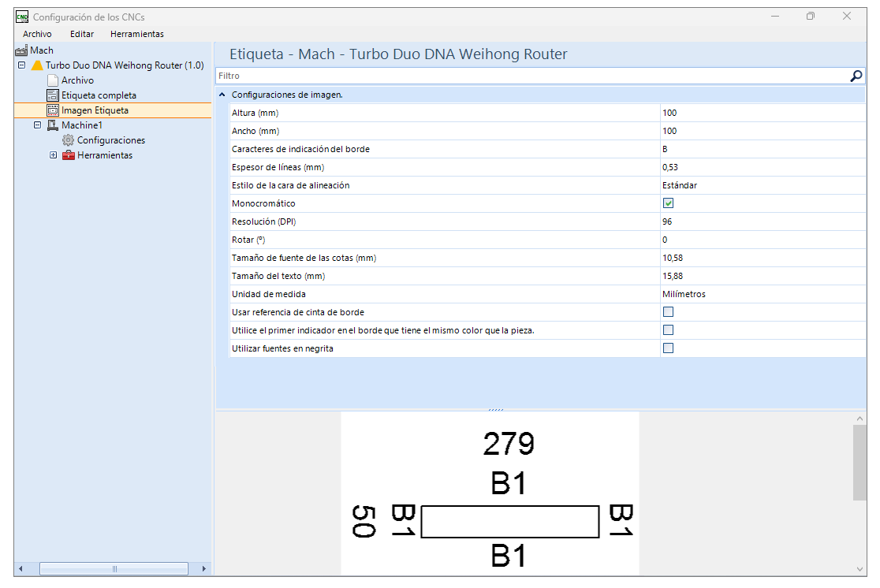Collapse the Turbo Duo DNA Weihong Router node
Viewport: 880px width, 588px height.
(x=22, y=65)
